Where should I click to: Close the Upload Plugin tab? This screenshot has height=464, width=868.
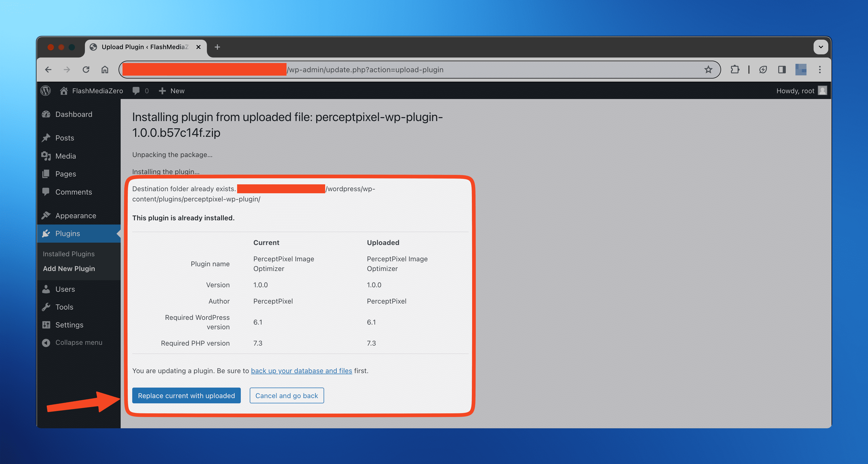coord(198,47)
